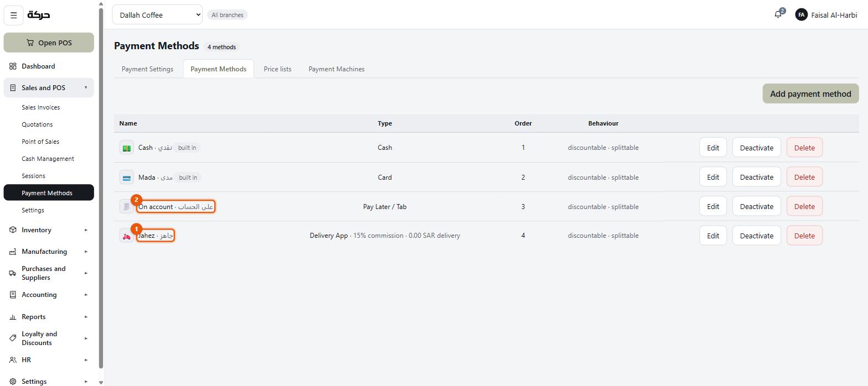
Task: Click the All branches badge
Action: point(228,15)
